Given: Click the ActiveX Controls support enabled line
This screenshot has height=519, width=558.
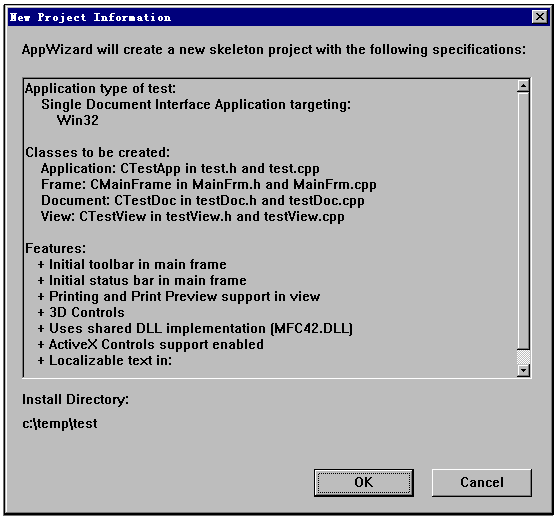Looking at the screenshot, I should pyautogui.click(x=151, y=345).
